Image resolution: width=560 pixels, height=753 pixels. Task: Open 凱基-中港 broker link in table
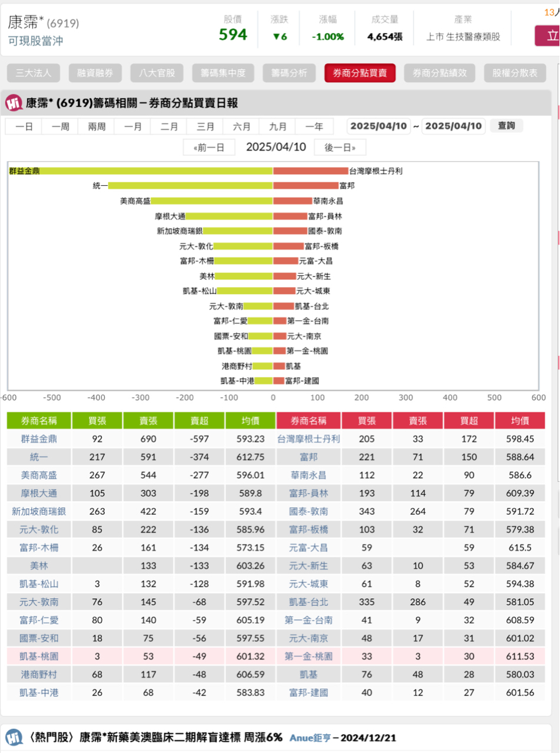point(39,693)
